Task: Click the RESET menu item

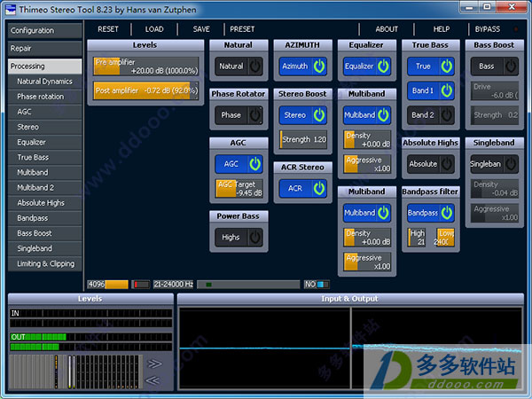Action: 108,29
